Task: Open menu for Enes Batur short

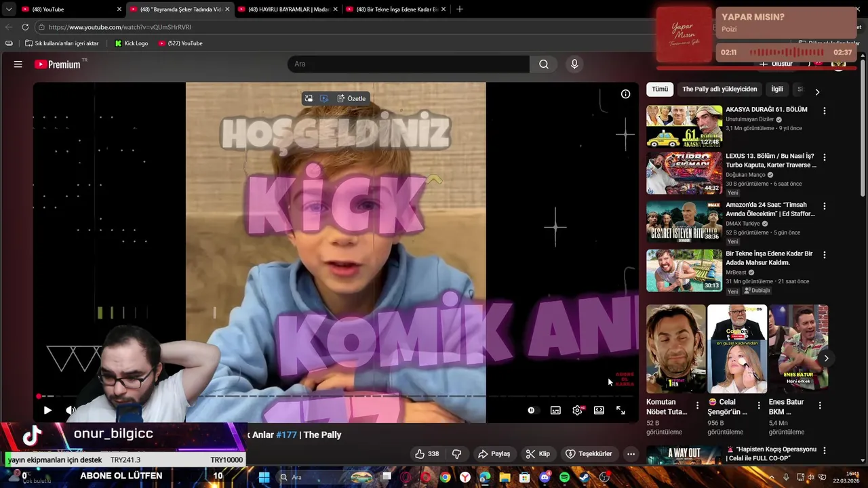Action: (x=820, y=405)
